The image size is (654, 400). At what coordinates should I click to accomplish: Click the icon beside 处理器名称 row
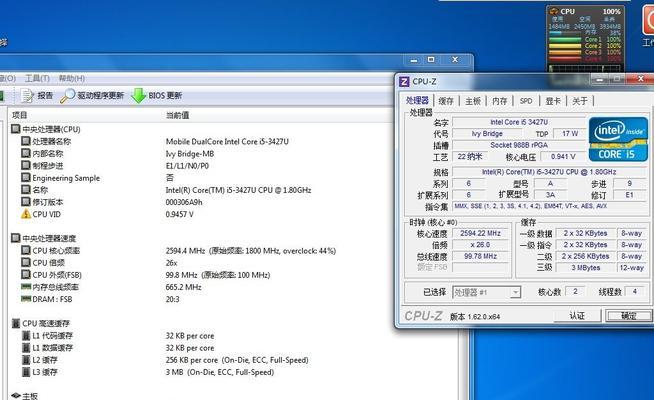[x=26, y=141]
